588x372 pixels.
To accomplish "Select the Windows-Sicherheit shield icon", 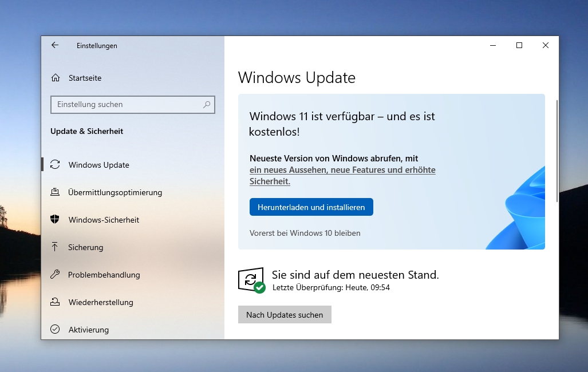I will (55, 219).
